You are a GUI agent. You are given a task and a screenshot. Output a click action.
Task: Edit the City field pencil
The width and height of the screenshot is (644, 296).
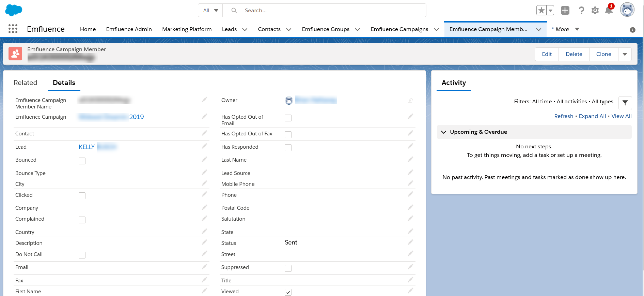(204, 183)
